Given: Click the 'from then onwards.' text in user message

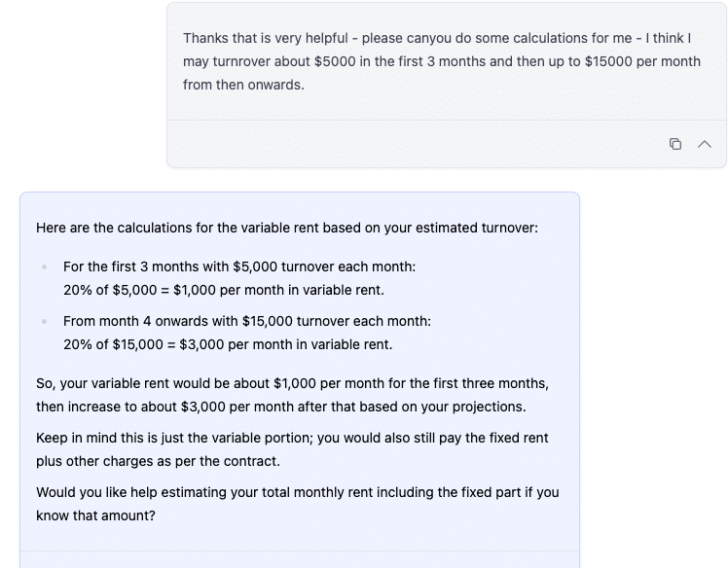Looking at the screenshot, I should coord(243,85).
